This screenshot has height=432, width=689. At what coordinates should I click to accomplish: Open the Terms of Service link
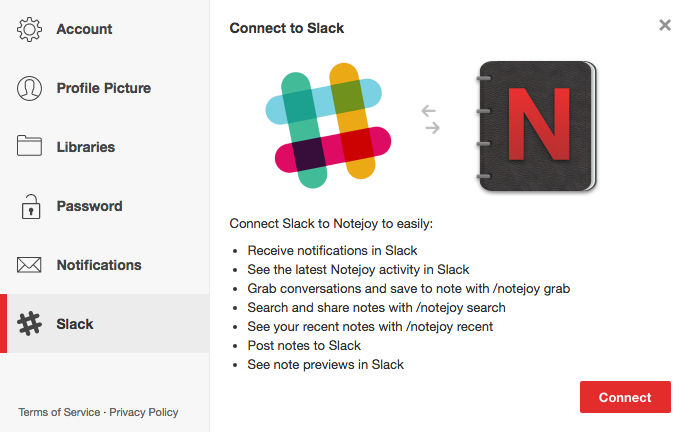59,412
